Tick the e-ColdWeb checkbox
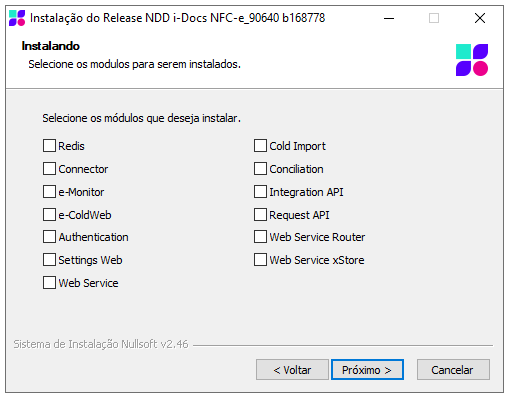This screenshot has height=401, width=510. coord(49,215)
